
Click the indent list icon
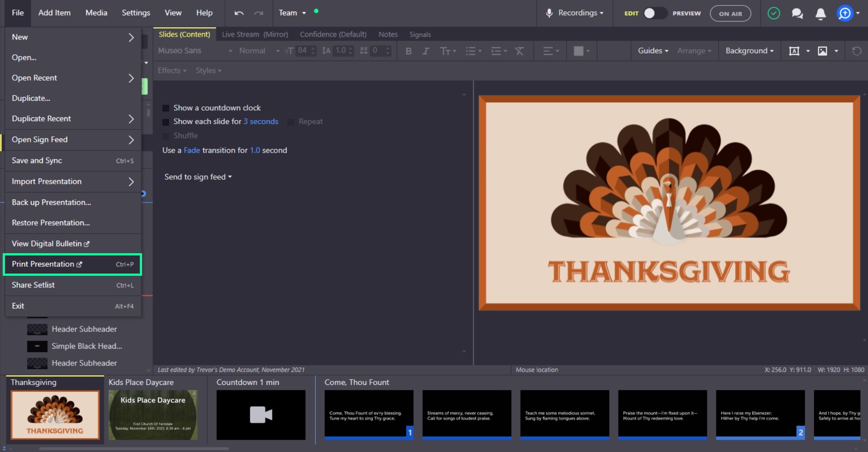[x=496, y=51]
